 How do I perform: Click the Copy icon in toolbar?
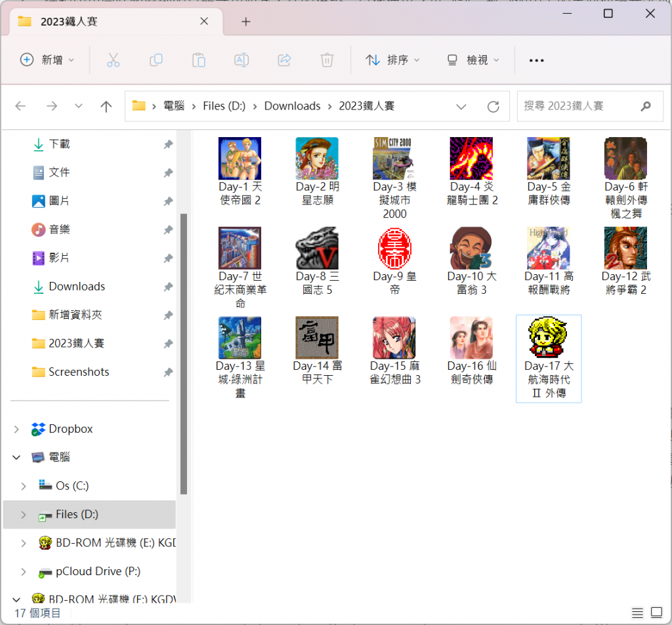tap(156, 60)
